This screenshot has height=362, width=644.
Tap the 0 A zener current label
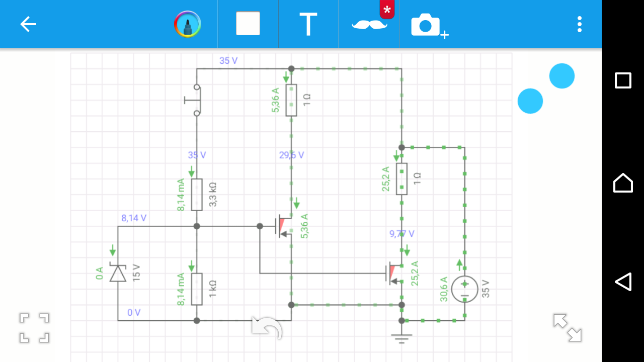pos(99,274)
